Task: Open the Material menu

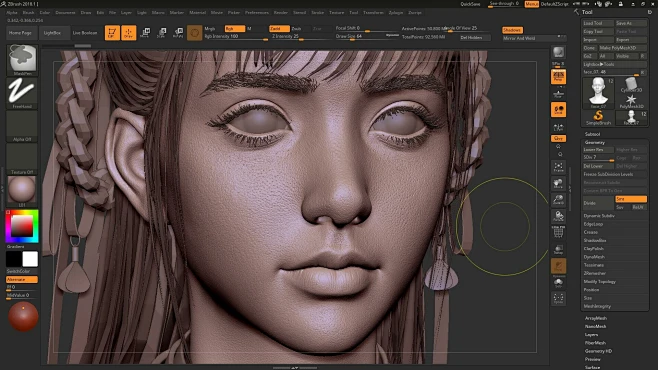Action: pos(198,13)
